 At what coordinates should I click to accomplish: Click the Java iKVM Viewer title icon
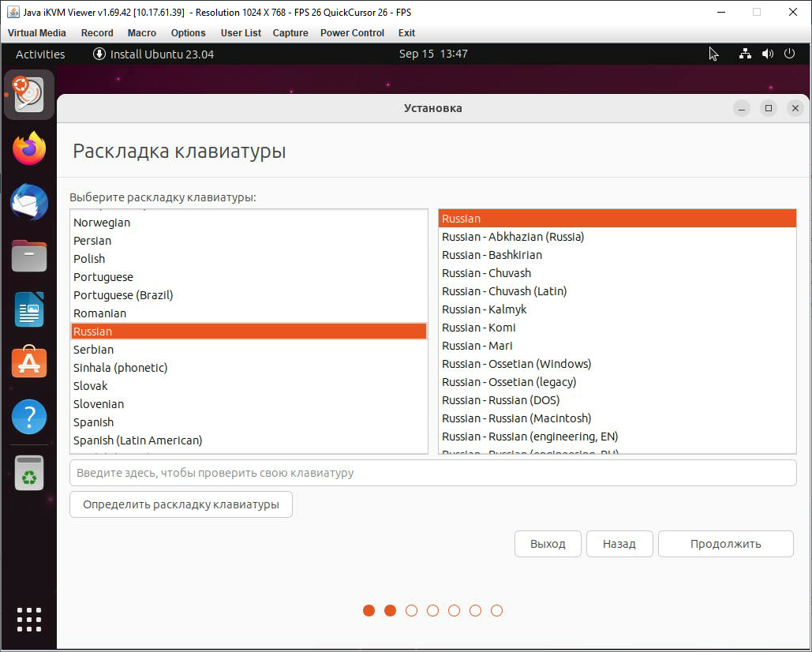13,12
